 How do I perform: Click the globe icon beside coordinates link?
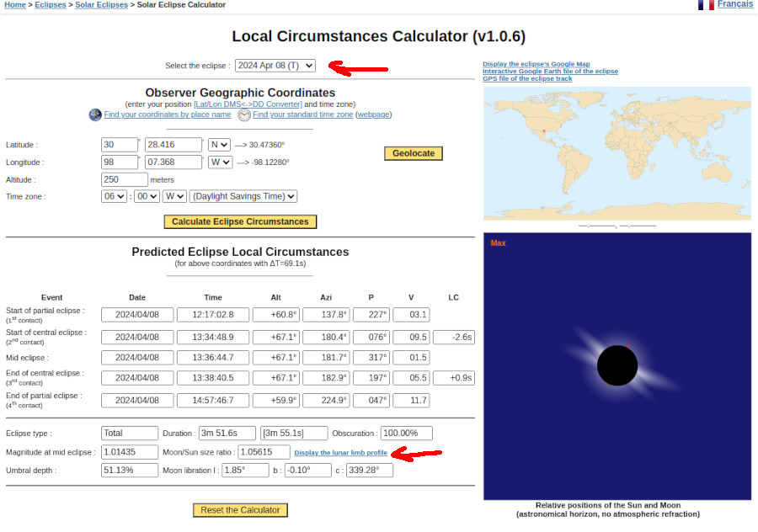click(x=95, y=114)
